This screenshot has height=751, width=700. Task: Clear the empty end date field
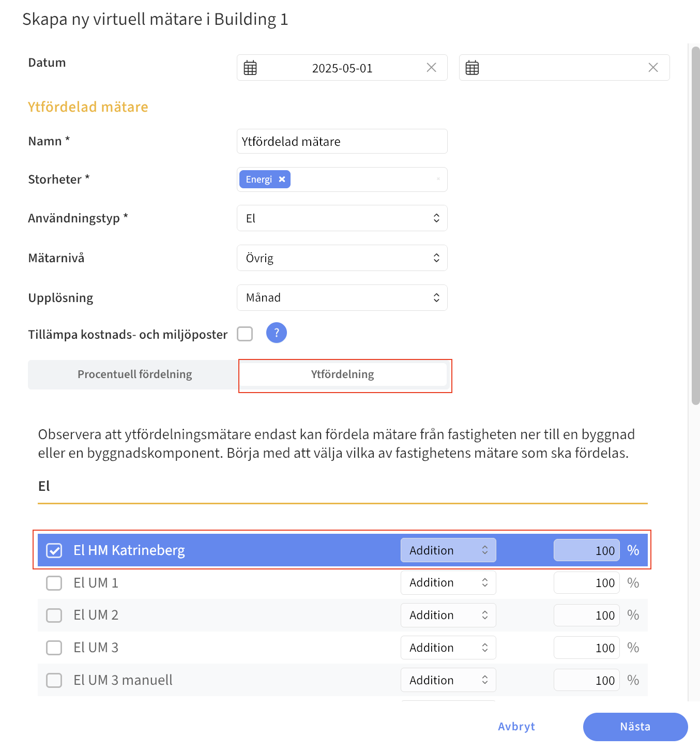click(653, 68)
